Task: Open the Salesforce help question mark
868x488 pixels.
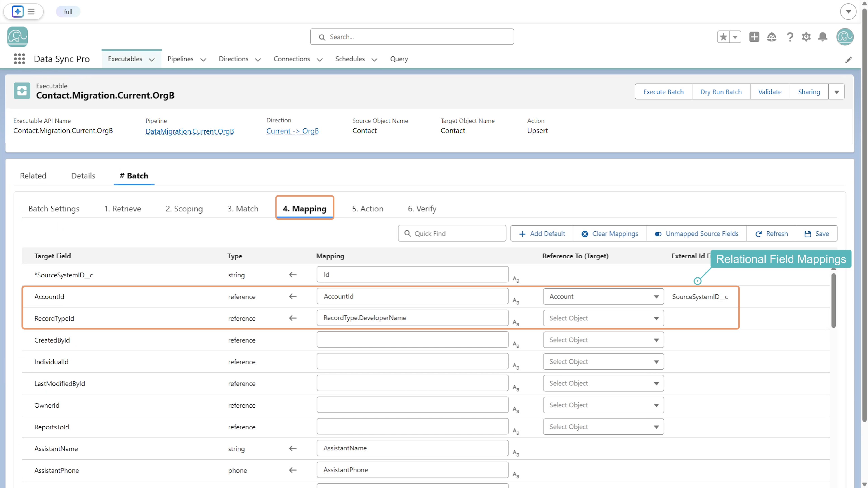Action: [790, 37]
